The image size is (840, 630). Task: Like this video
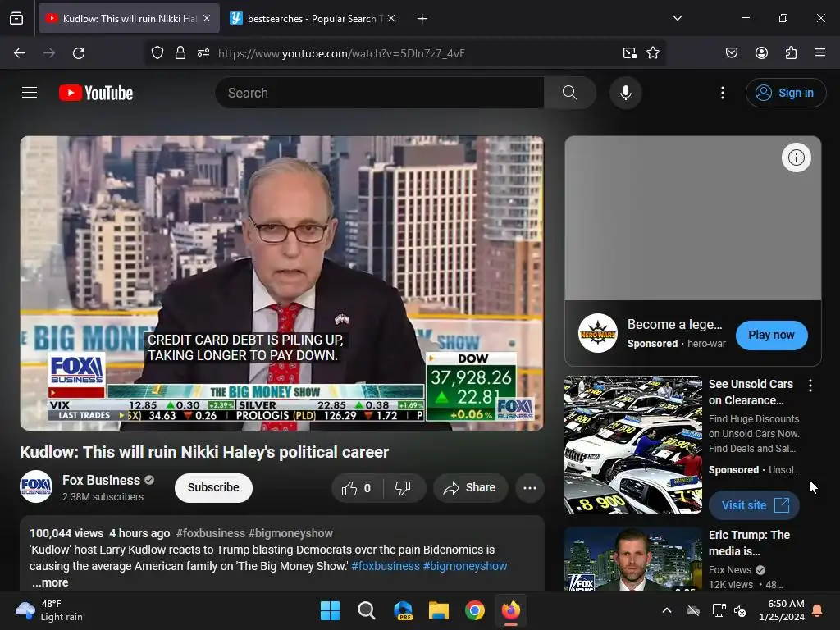click(x=356, y=488)
